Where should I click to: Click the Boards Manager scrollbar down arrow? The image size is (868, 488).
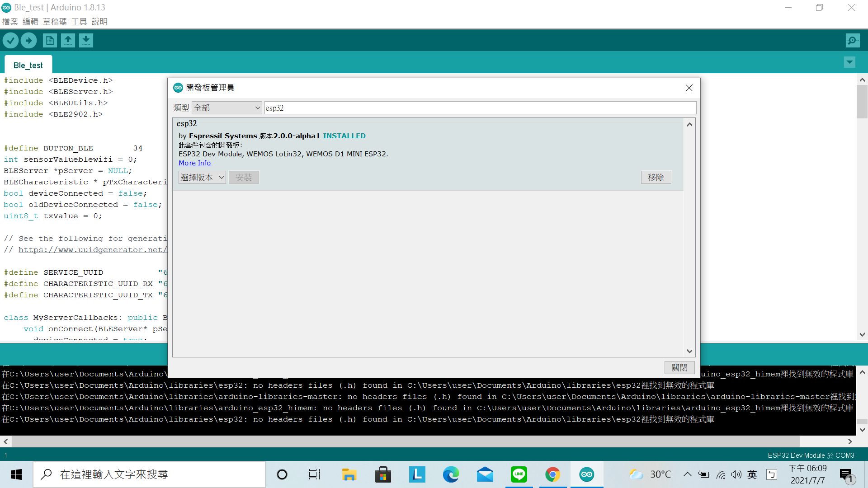[689, 351]
